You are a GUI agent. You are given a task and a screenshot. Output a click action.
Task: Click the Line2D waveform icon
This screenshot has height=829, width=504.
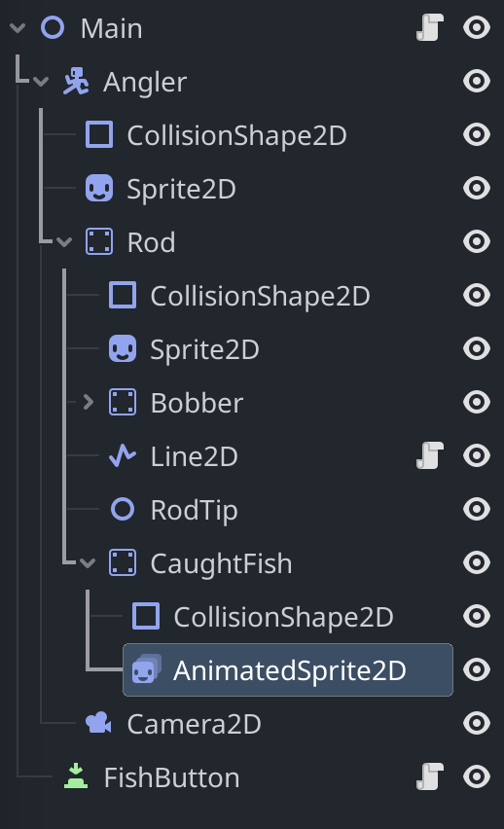click(123, 455)
